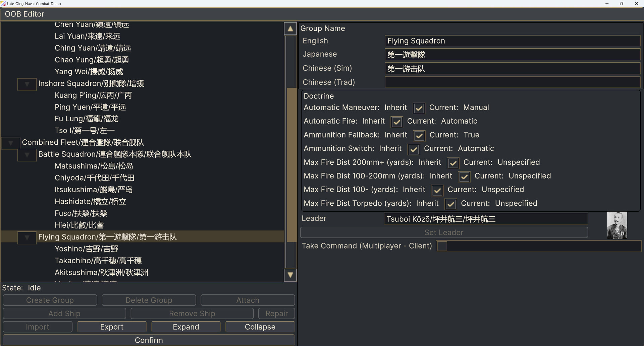Click the Export button
Viewport: 644px width, 346px height.
coord(112,327)
